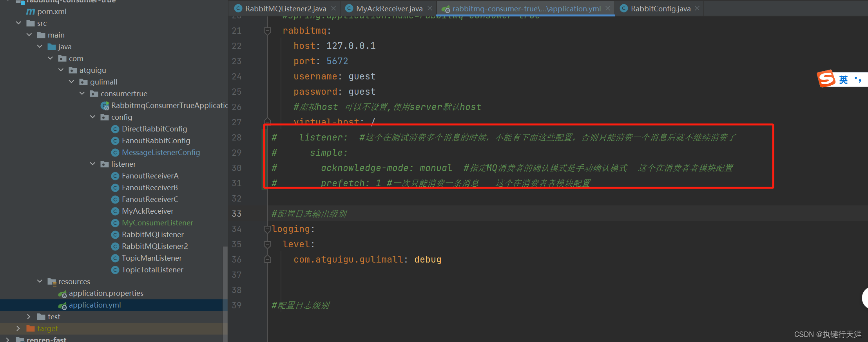Select the application.yml editor tab
The height and width of the screenshot is (342, 868).
click(x=526, y=9)
